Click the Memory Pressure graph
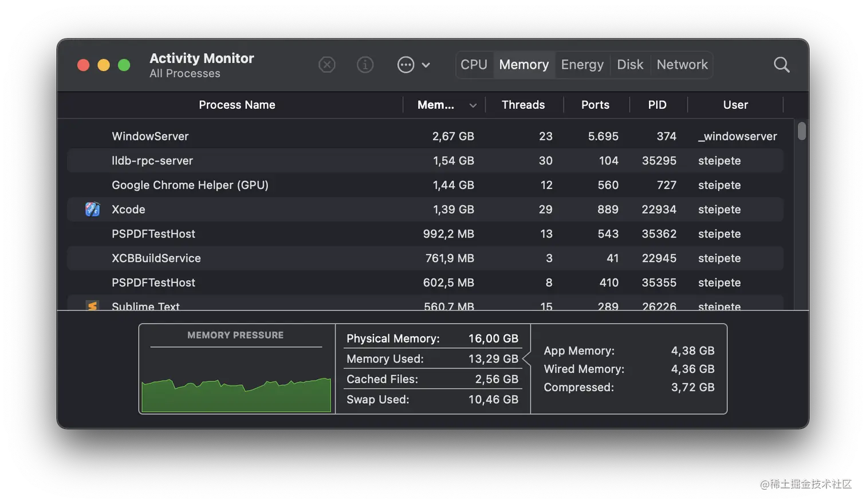 pos(236,394)
